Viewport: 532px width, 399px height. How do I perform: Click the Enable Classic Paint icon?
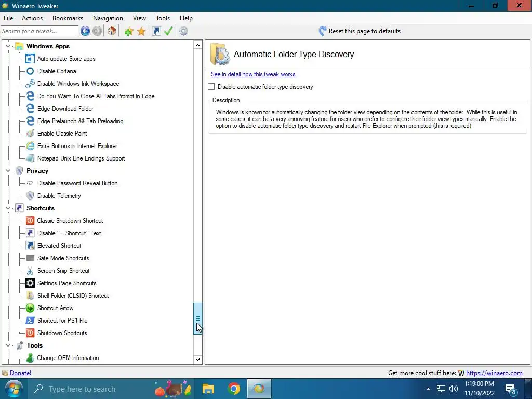coord(30,134)
